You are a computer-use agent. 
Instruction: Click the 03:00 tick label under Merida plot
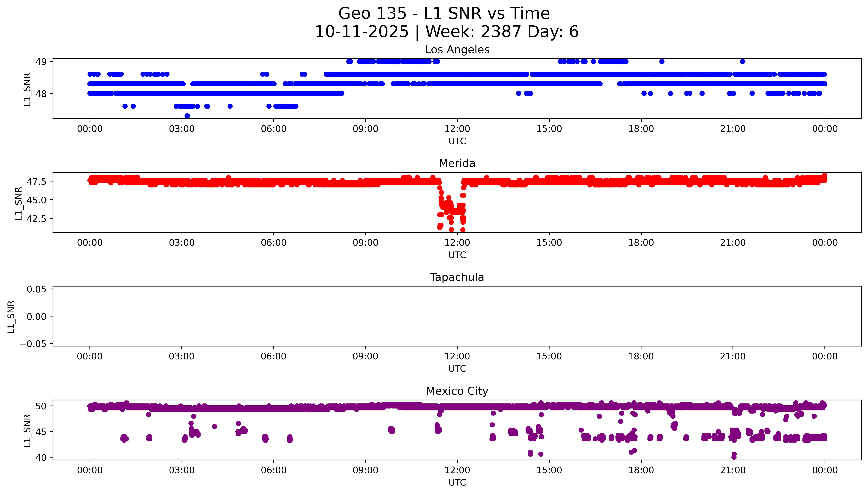182,243
